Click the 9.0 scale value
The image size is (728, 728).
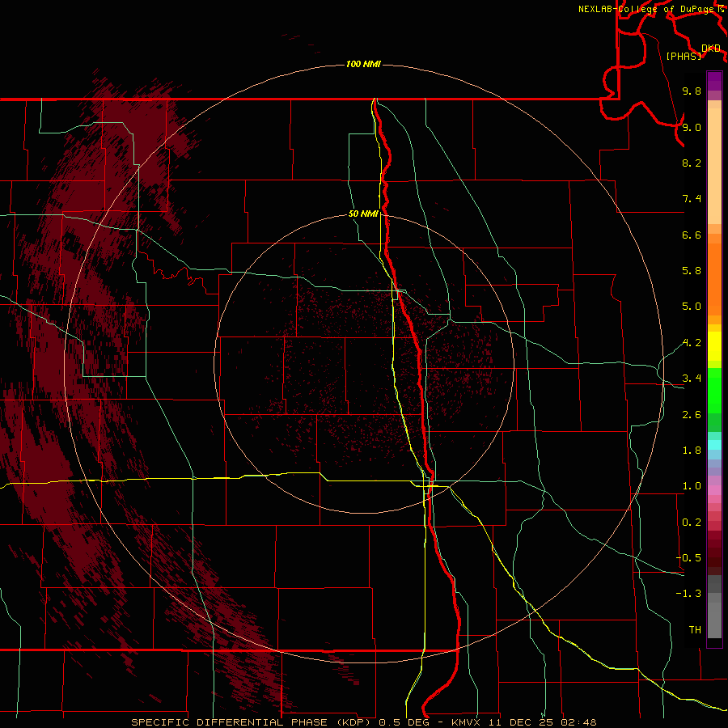coord(692,127)
